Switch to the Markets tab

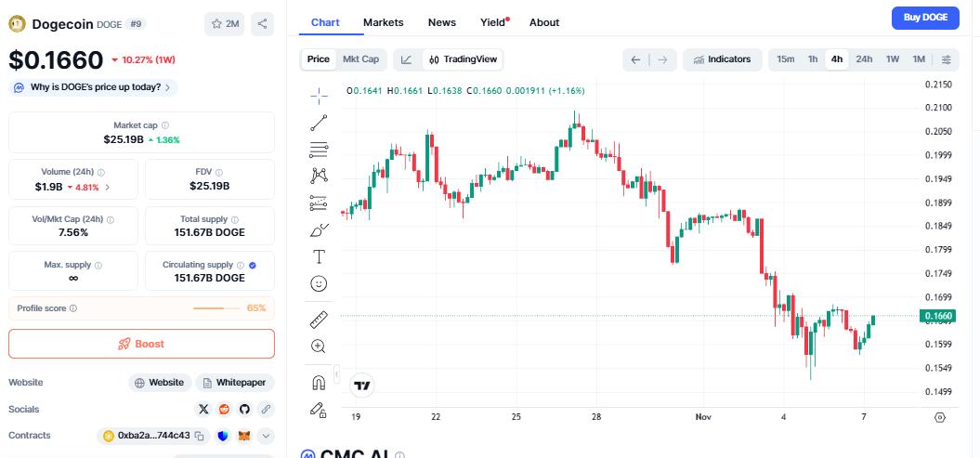pos(383,22)
